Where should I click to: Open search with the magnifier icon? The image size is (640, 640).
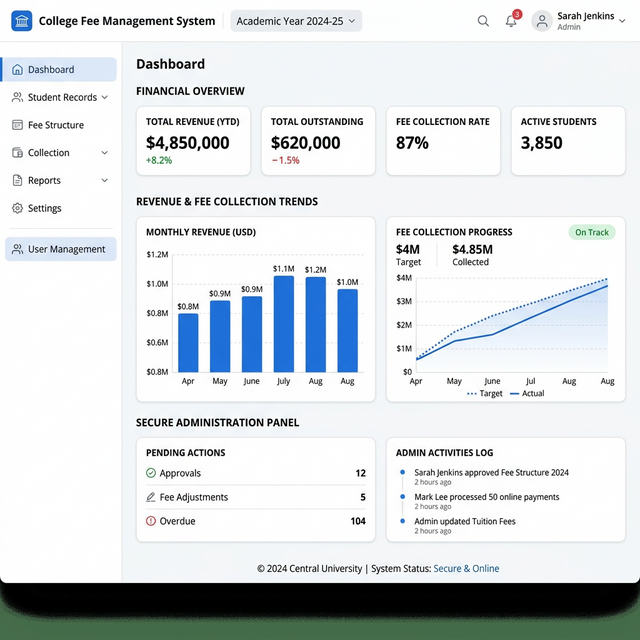[x=483, y=21]
